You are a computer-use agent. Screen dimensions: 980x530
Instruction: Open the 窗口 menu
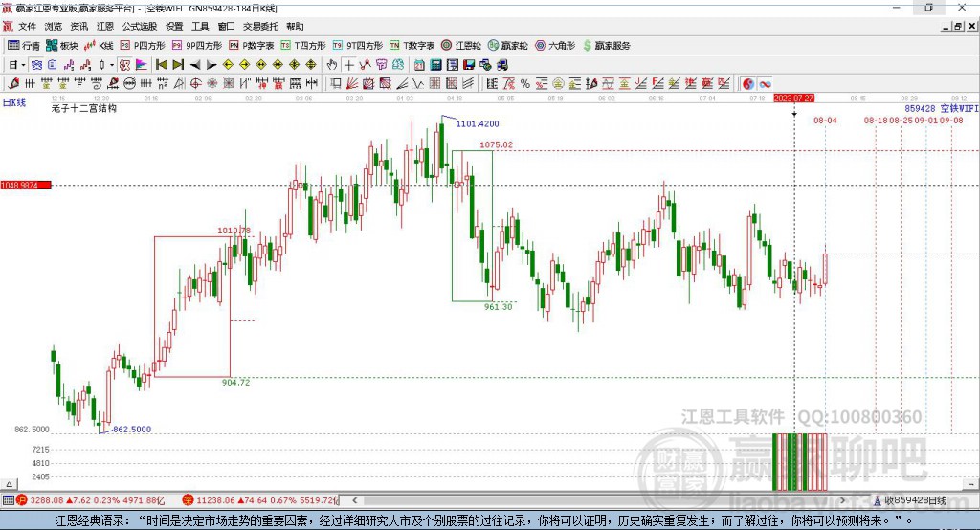pyautogui.click(x=226, y=26)
